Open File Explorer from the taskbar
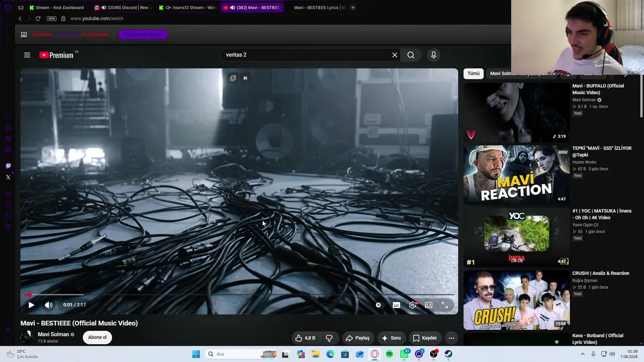The image size is (644, 362). point(315,354)
